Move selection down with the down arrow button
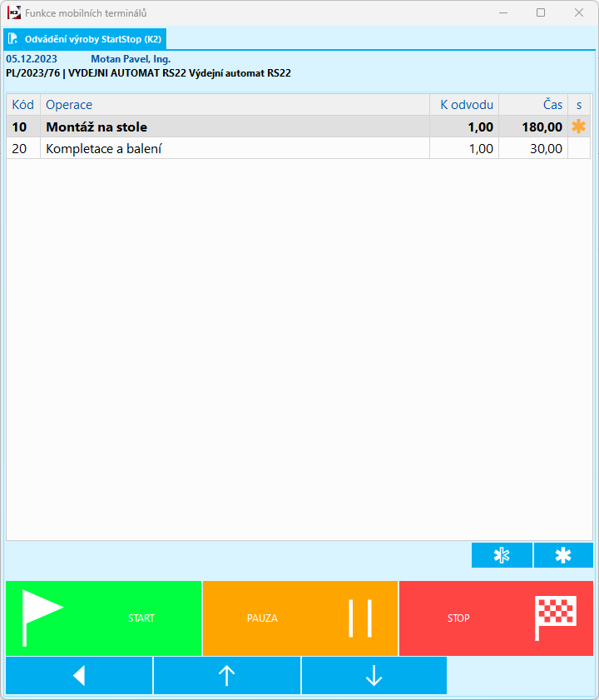This screenshot has height=700, width=599. point(374,676)
